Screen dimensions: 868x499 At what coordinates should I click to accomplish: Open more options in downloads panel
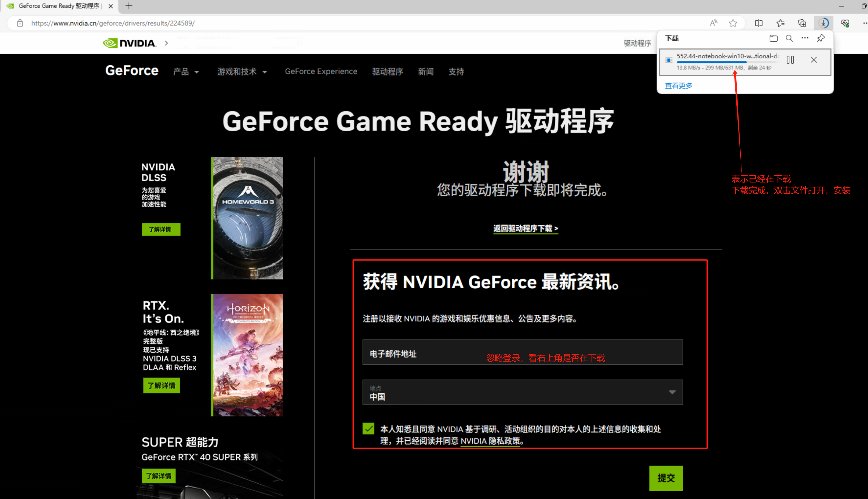(805, 38)
